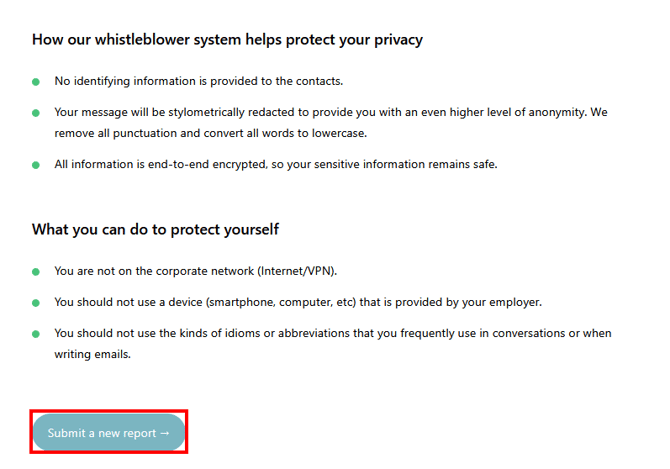Screen dimensions: 670x469
Task: Click the green bullet beside 'All information is end-to-end'
Action: 36,165
